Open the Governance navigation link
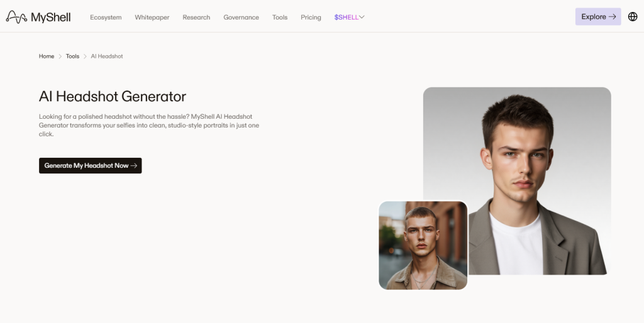 coord(241,18)
